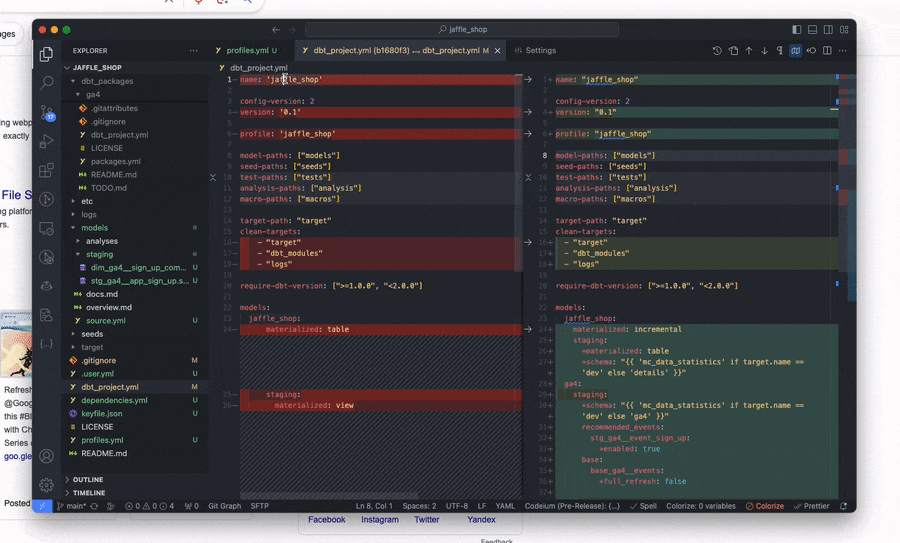Collapse the JAFFLE_SHOP root folder

pyautogui.click(x=67, y=67)
